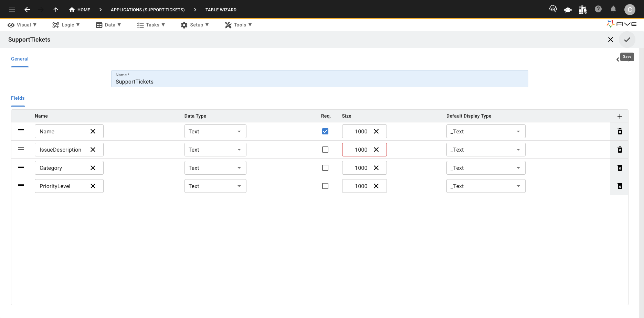Open Display Type dropdown for Category row
The image size is (644, 318).
[x=486, y=168]
